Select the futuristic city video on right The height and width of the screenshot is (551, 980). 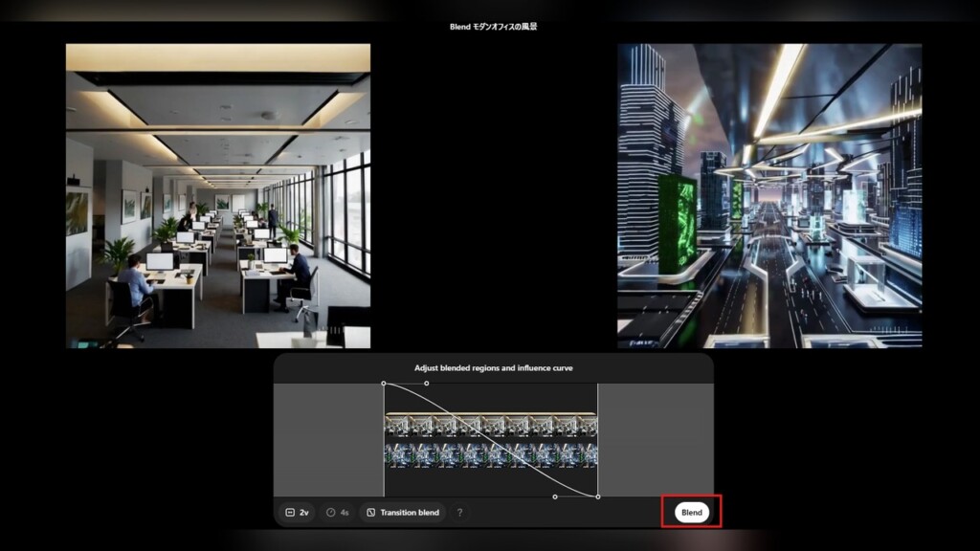(x=769, y=195)
